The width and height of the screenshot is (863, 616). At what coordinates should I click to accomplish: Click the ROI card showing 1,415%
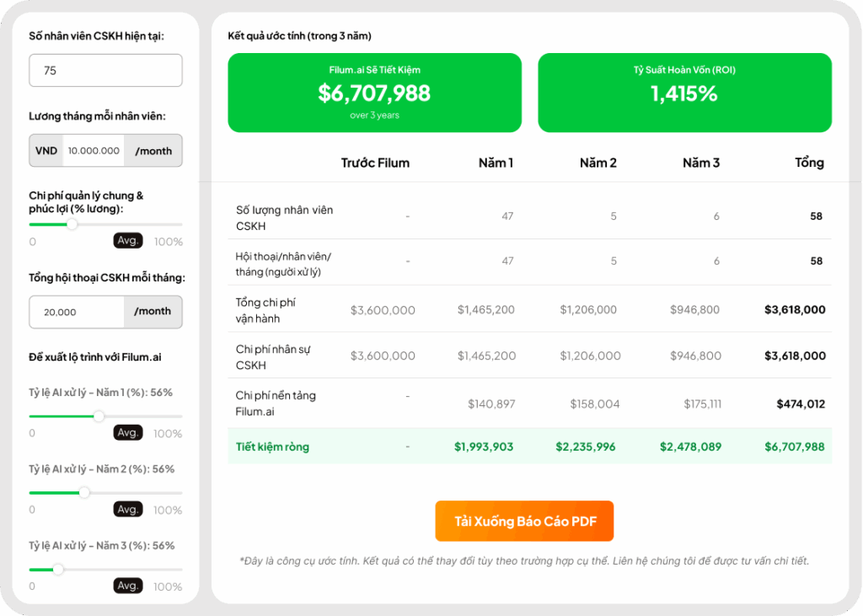(684, 93)
